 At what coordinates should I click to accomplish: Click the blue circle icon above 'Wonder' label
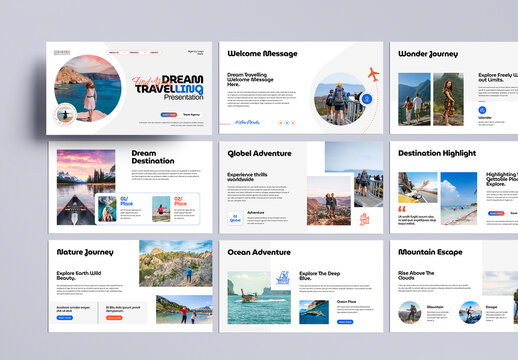tap(482, 110)
